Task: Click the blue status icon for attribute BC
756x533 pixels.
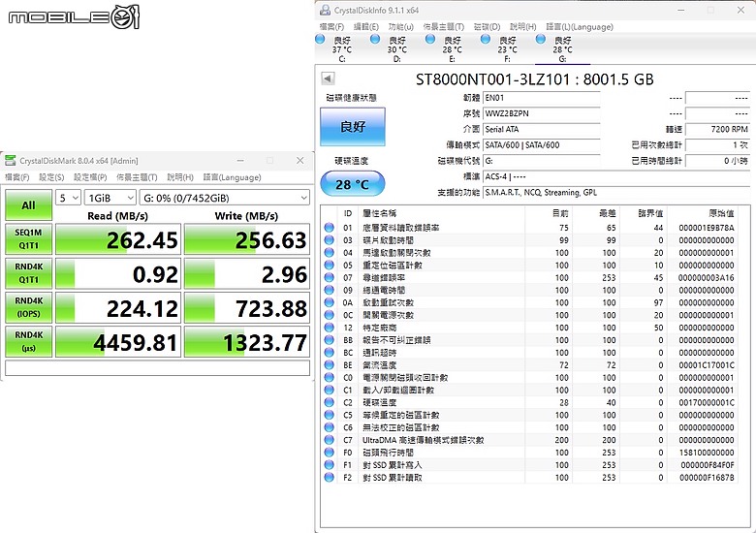Action: pos(330,353)
